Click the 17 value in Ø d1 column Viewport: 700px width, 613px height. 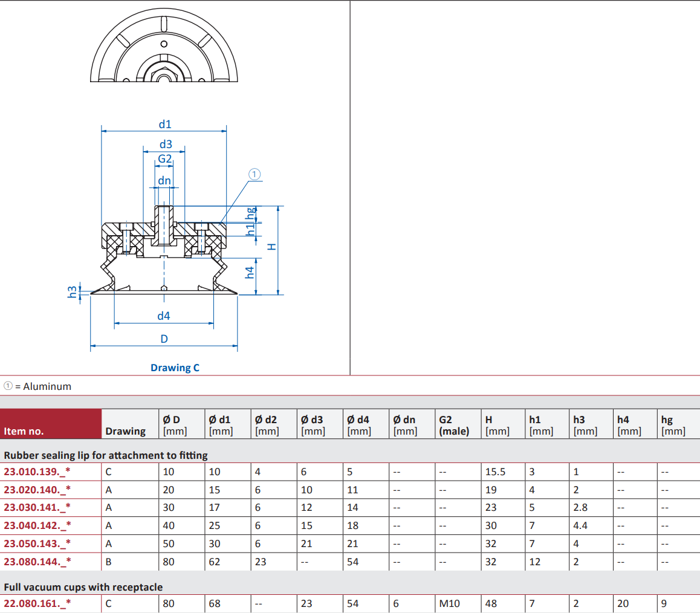point(215,508)
